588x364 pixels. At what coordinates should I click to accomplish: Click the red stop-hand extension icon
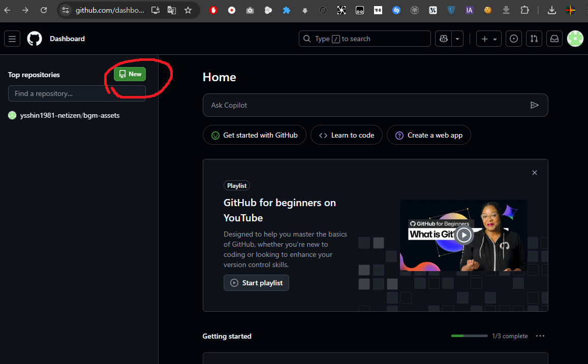[213, 11]
